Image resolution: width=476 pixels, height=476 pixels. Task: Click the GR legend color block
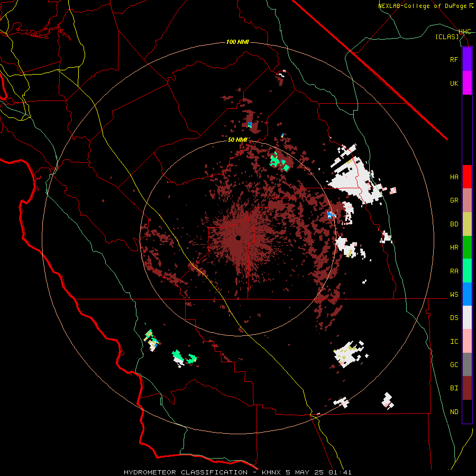(467, 200)
